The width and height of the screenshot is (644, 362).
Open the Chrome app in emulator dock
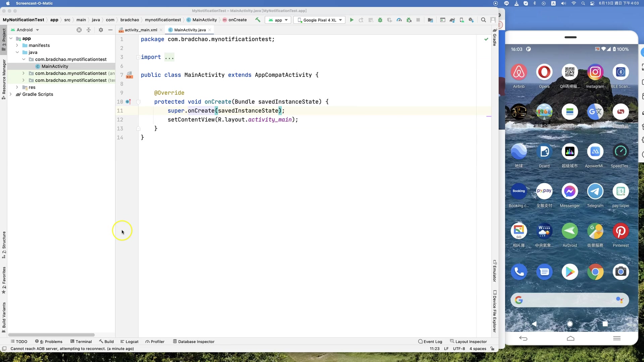tap(595, 272)
